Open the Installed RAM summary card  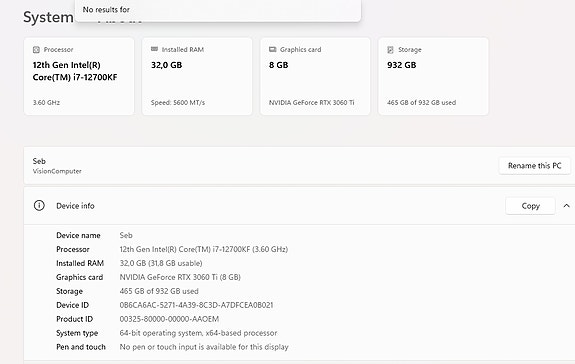tap(197, 76)
